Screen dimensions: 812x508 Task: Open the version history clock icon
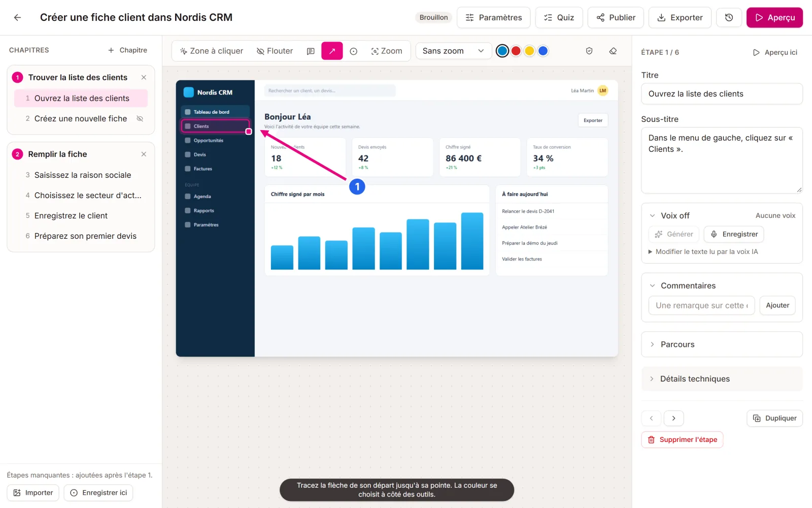tap(729, 17)
